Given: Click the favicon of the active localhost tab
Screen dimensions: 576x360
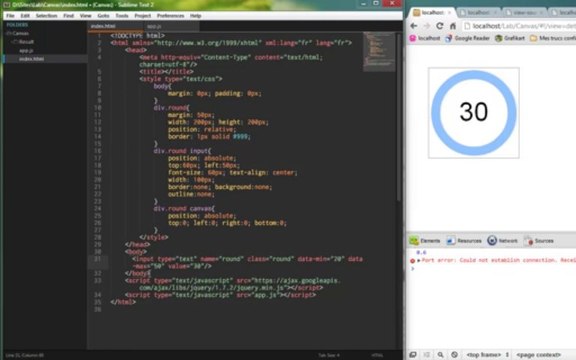Looking at the screenshot, I should 417,13.
